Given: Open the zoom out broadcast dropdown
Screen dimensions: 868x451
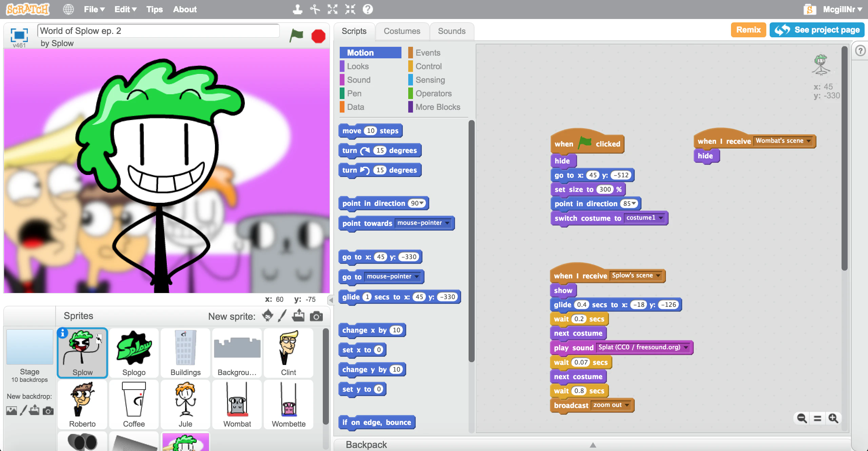Looking at the screenshot, I should point(627,405).
